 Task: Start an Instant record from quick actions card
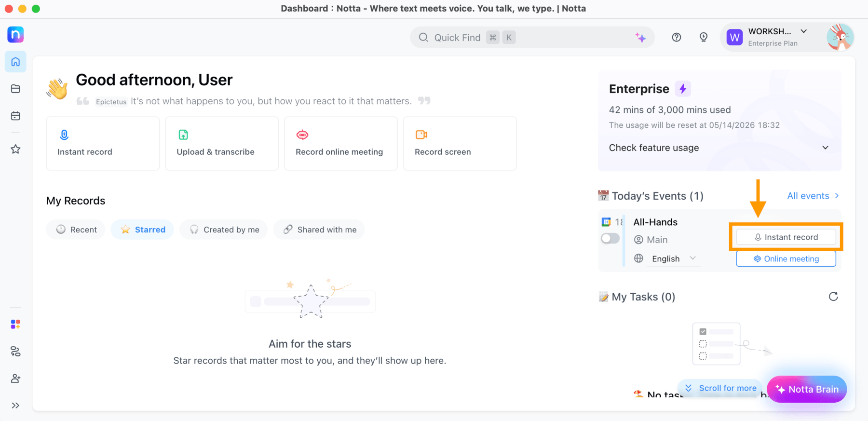tap(103, 143)
